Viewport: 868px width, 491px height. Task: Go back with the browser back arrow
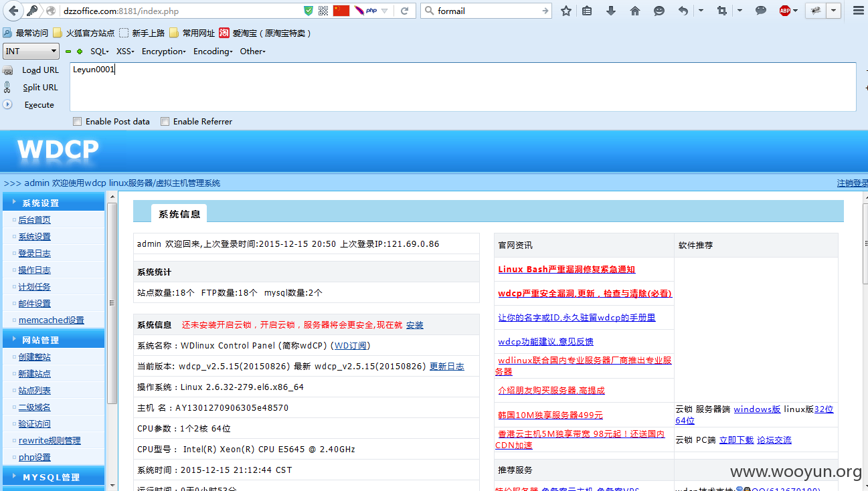point(13,11)
